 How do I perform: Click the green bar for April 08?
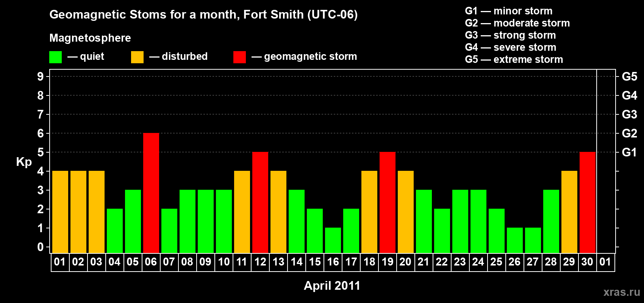pyautogui.click(x=188, y=222)
